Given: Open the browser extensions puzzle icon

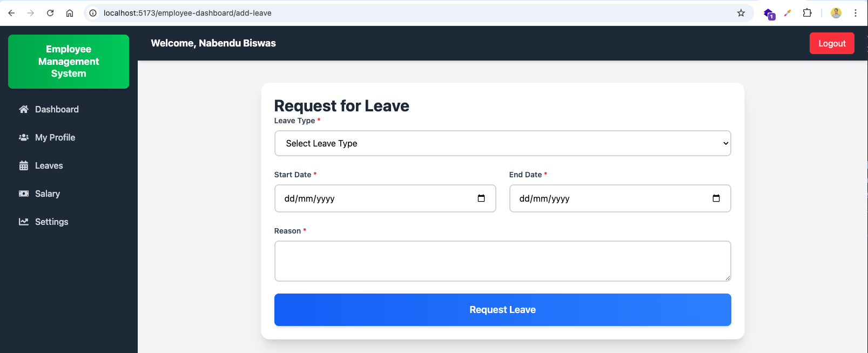Looking at the screenshot, I should 807,13.
